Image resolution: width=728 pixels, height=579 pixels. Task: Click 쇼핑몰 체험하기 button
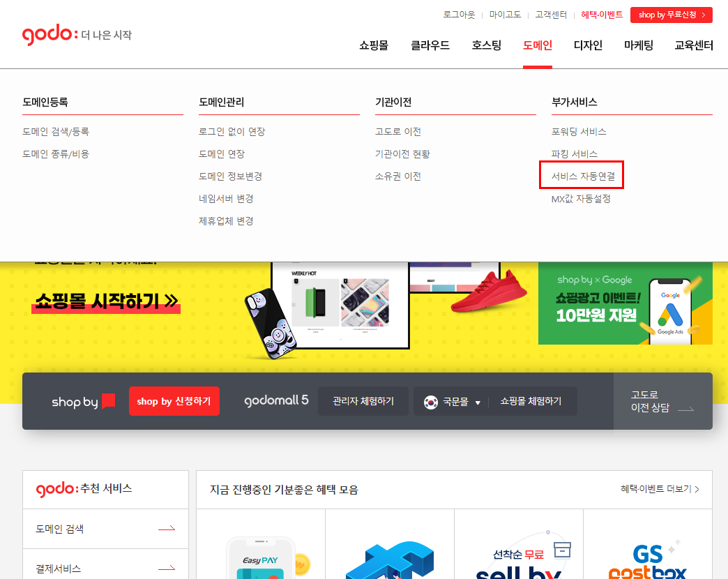pyautogui.click(x=531, y=401)
